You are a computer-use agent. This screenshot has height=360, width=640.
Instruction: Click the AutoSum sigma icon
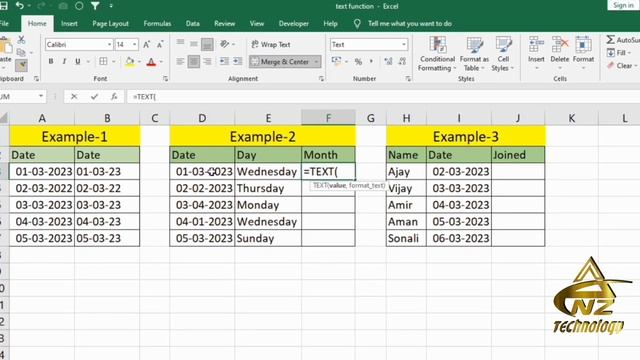[x=611, y=40]
